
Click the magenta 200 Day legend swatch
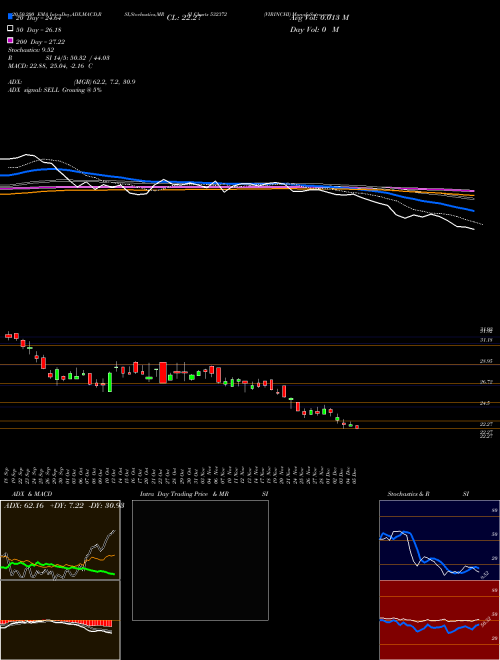coord(10,40)
